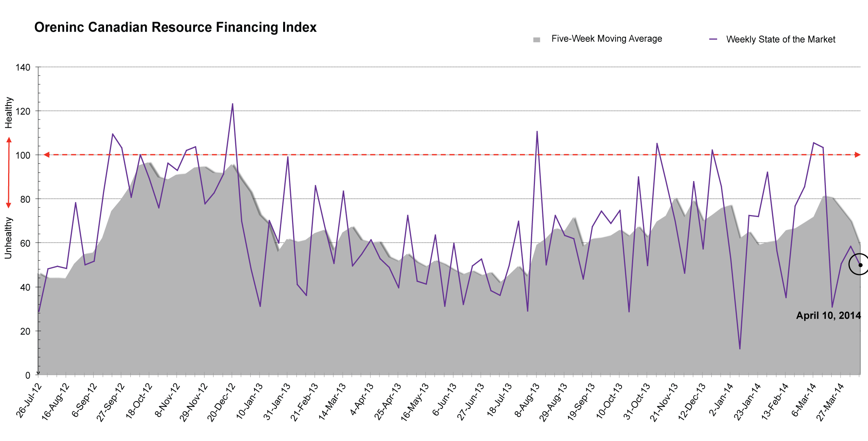Click the 14-Mar-13 date label
This screenshot has width=868, height=441.
332,402
